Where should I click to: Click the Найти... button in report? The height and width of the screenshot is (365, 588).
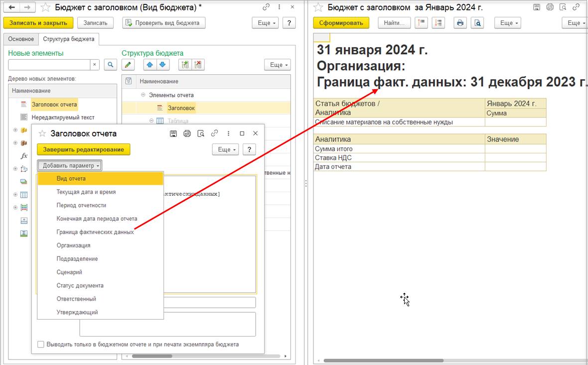394,23
